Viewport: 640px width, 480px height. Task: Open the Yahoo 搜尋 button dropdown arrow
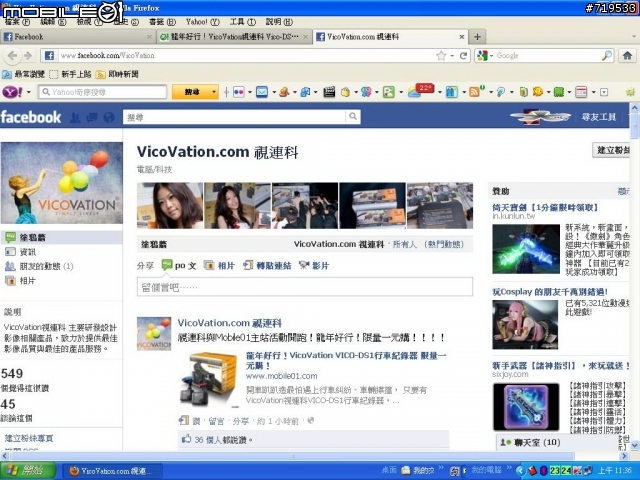pos(213,92)
